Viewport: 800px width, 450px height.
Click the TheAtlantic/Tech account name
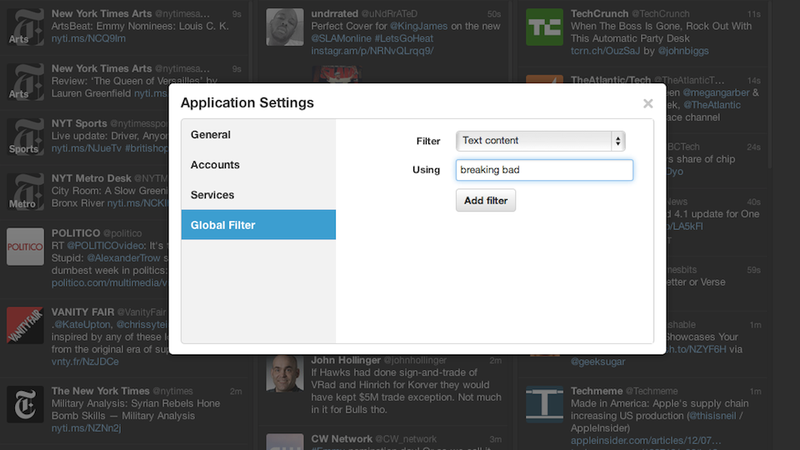(x=611, y=80)
